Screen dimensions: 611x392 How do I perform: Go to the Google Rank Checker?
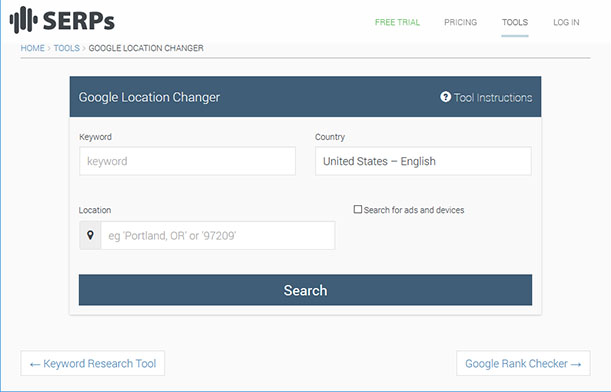point(523,363)
